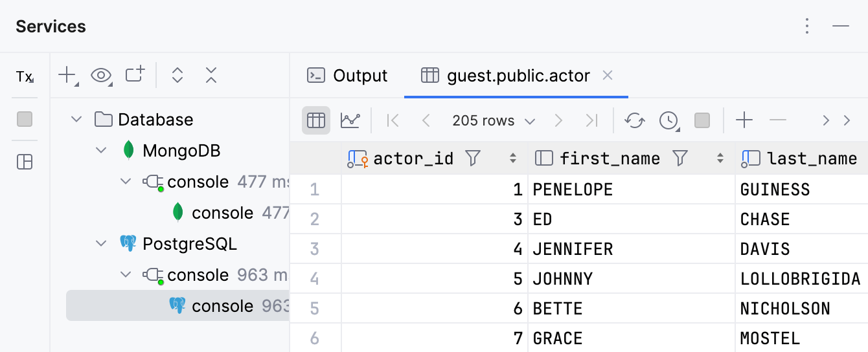The image size is (868, 352).
Task: Toggle the table view mode icon
Action: click(x=315, y=120)
